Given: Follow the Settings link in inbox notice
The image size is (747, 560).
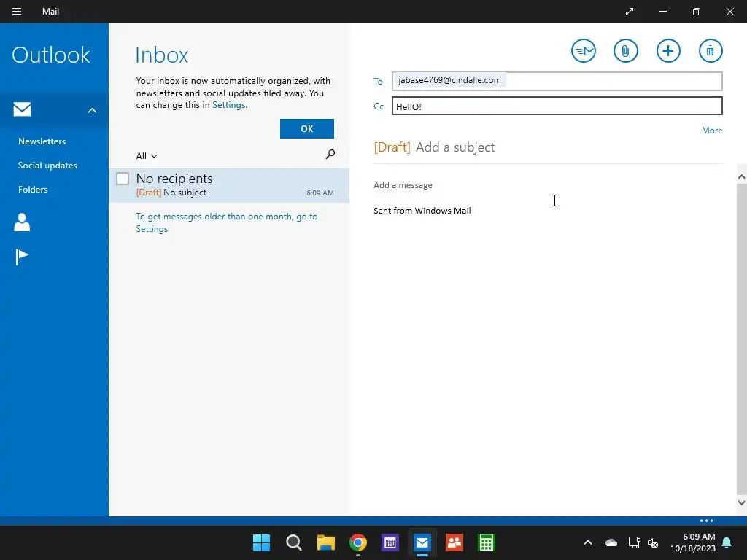Looking at the screenshot, I should (228, 105).
